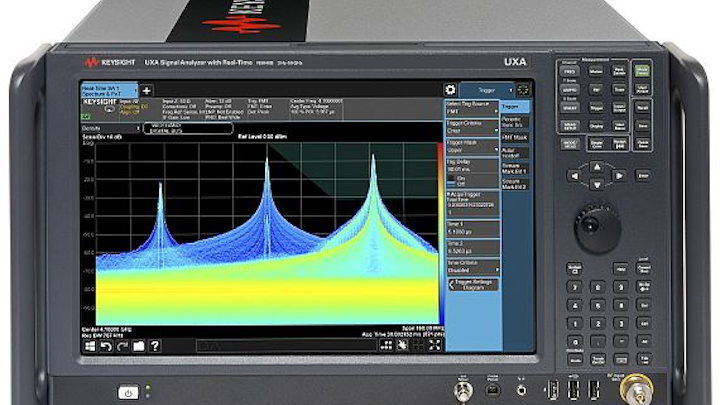Viewport: 720px width, 405px height.
Task: Click the expand display arrows icon
Action: [x=434, y=345]
